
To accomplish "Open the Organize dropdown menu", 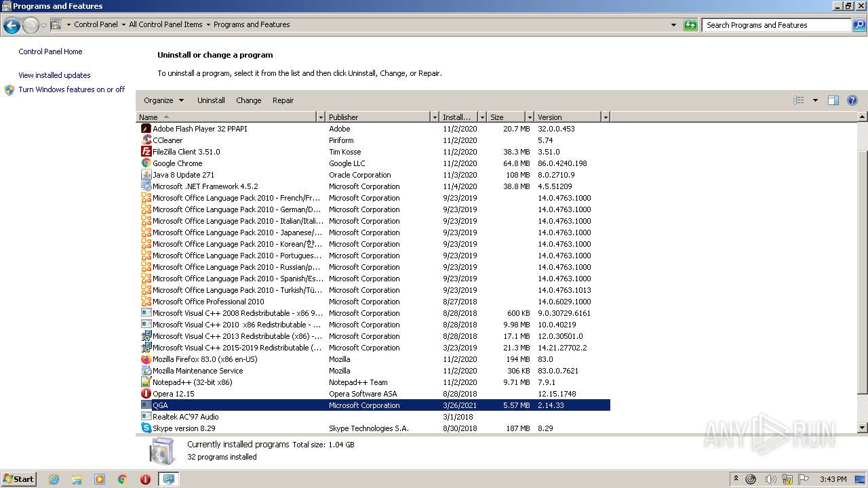I will coord(163,100).
